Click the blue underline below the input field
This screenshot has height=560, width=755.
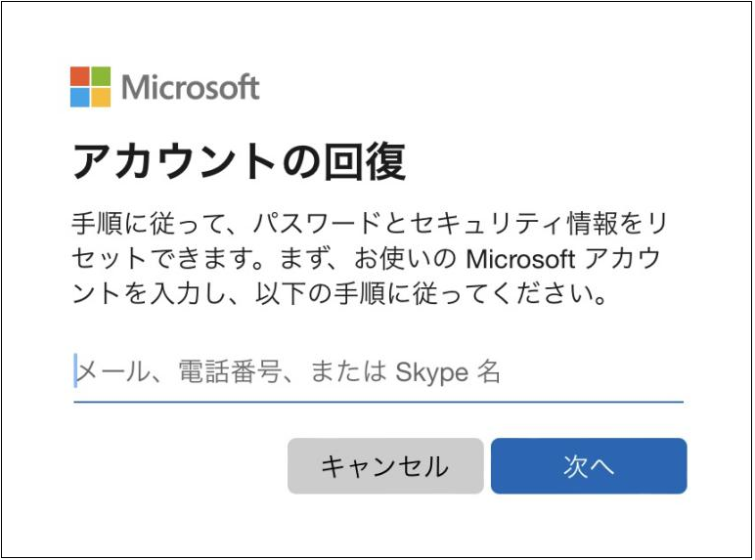(x=377, y=401)
